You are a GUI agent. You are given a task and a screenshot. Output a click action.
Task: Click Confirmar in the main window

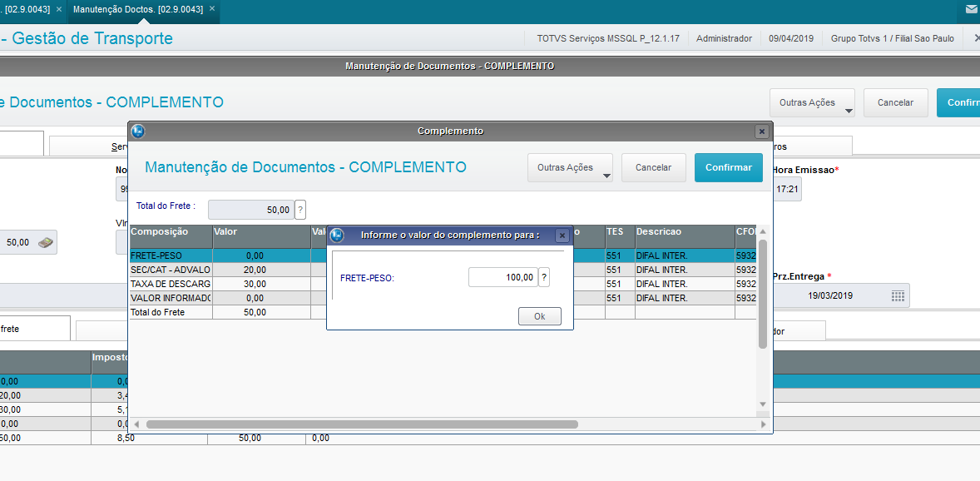click(958, 102)
